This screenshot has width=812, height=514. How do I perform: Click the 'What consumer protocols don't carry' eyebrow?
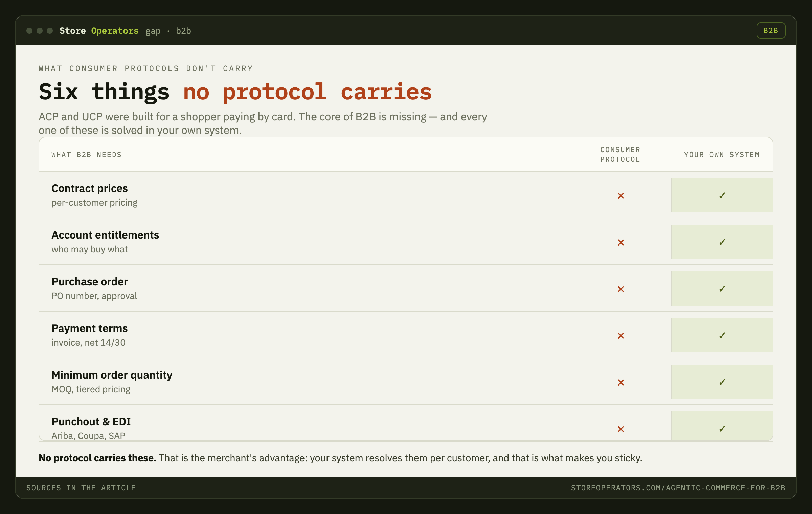click(146, 68)
